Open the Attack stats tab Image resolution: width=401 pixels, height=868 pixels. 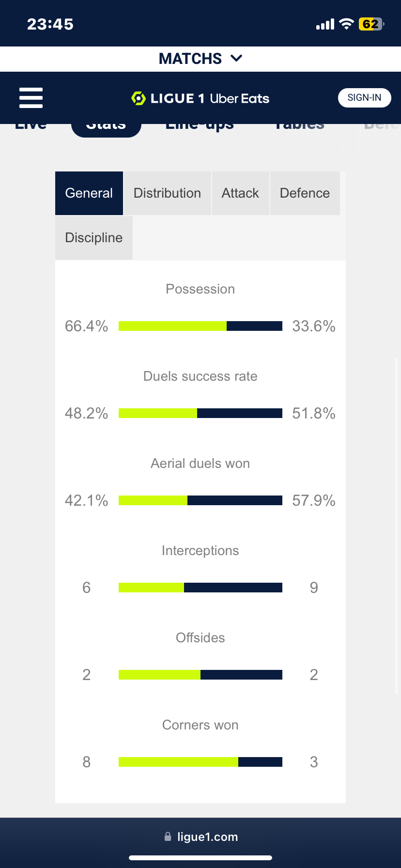click(240, 193)
